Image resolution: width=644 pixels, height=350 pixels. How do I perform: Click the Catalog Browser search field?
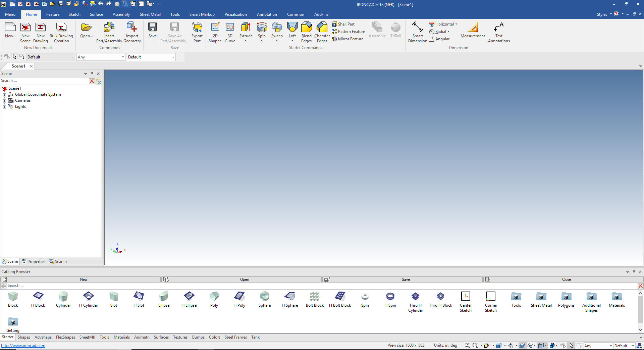[322, 286]
